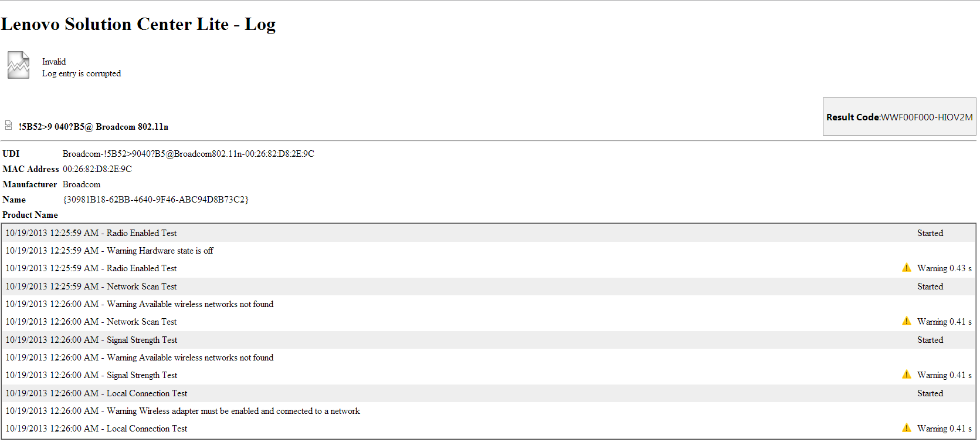Click the 'Log entry is corrupted' message
Viewport: 980px width, 445px height.
(x=82, y=73)
